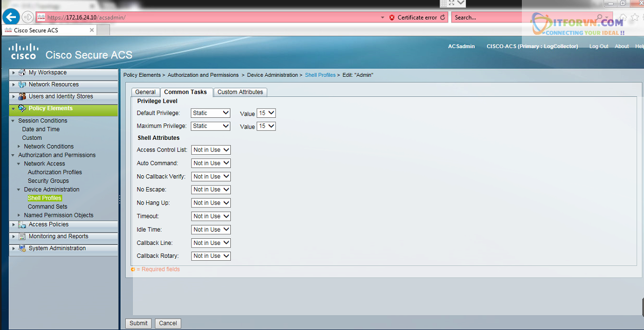The height and width of the screenshot is (330, 644).
Task: Open the Idle Time dropdown
Action: pos(211,230)
